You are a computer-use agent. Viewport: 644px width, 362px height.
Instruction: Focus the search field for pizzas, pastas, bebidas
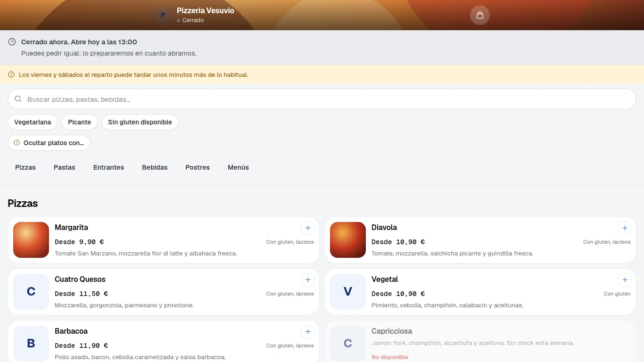click(322, 99)
